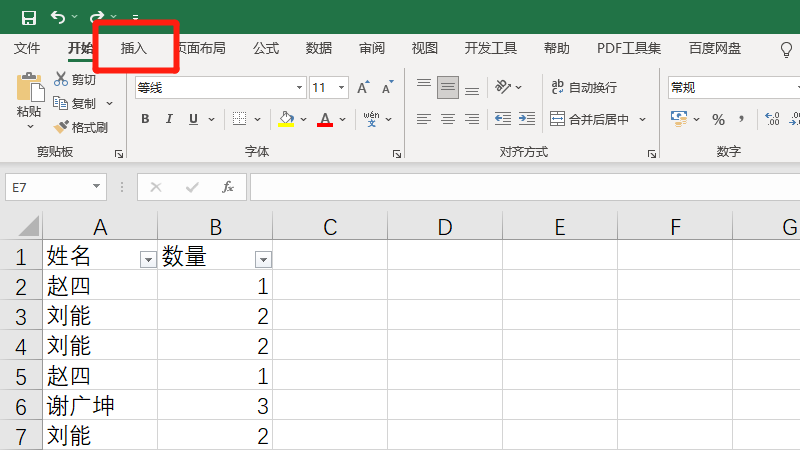The height and width of the screenshot is (450, 800).
Task: Open the 文件 menu tab
Action: click(x=27, y=48)
